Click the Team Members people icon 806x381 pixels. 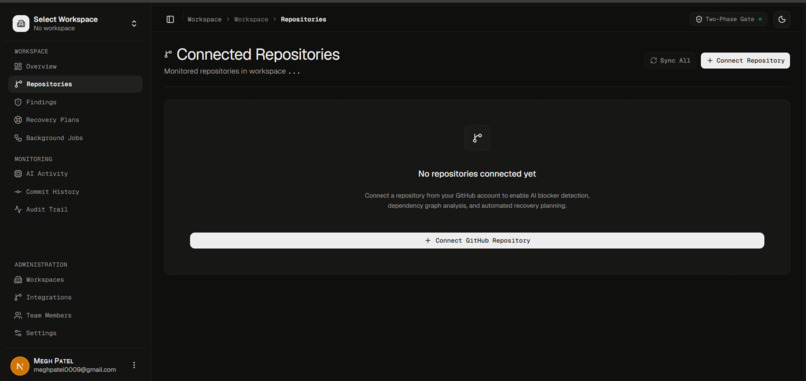click(18, 315)
